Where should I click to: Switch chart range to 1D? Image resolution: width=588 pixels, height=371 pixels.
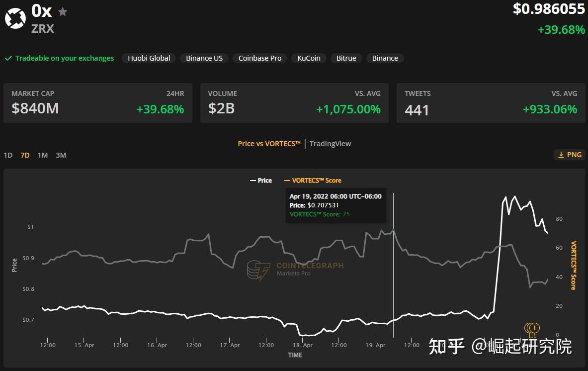[x=8, y=155]
